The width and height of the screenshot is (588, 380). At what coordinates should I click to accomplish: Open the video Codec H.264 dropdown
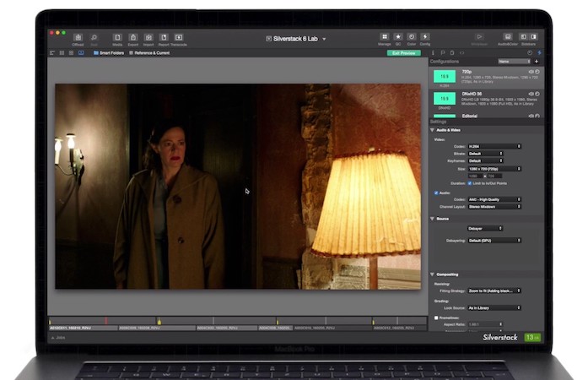click(494, 146)
